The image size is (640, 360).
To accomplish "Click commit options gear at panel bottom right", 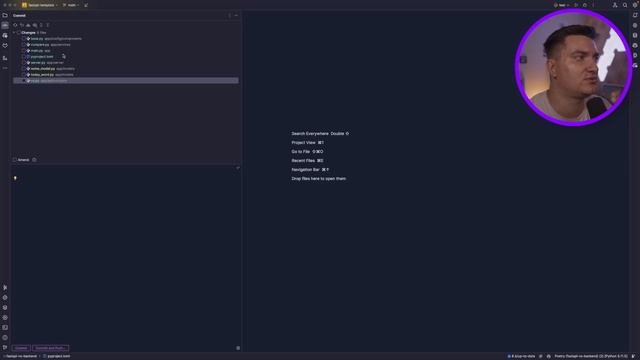I will pyautogui.click(x=238, y=348).
